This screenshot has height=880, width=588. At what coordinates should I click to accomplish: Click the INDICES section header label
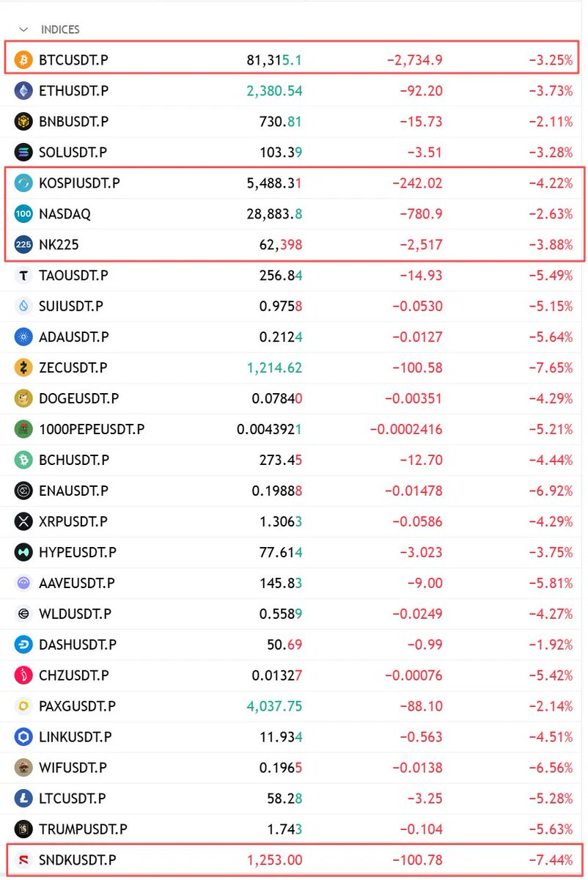click(x=60, y=29)
